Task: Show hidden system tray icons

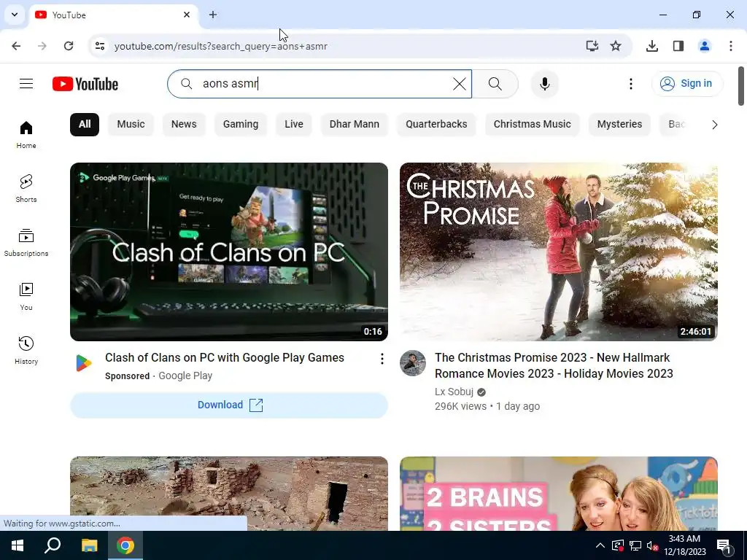Action: [600, 545]
